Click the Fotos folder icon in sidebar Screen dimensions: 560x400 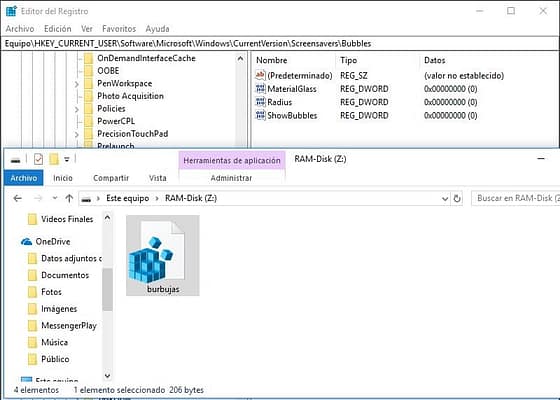click(x=32, y=292)
